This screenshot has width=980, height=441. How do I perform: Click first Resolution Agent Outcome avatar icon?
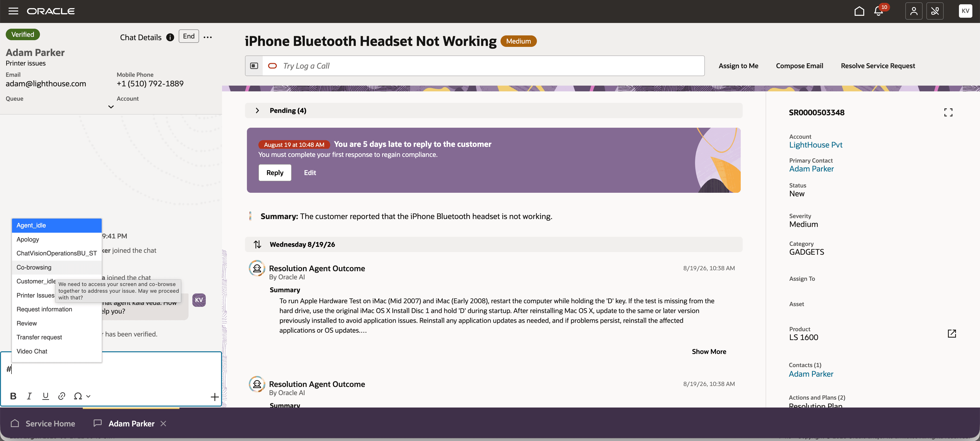click(257, 268)
